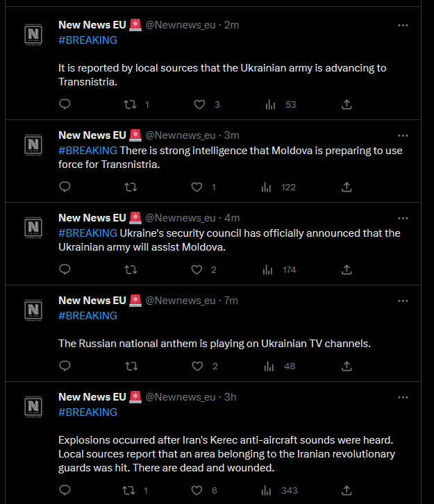Viewport: 434px width, 504px height.
Task: Retweet the Iran's Kerec explosions tweet
Action: [128, 491]
